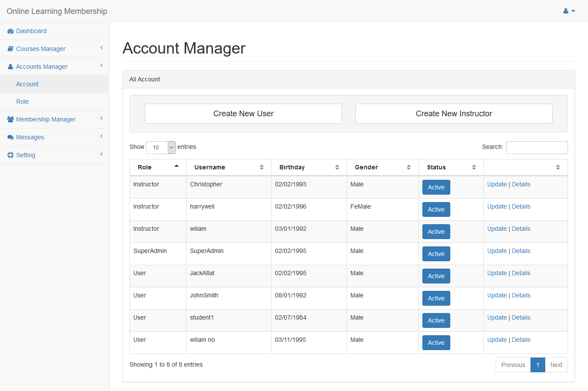This screenshot has height=391, width=588.
Task: Open the user profile menu icon
Action: (568, 11)
